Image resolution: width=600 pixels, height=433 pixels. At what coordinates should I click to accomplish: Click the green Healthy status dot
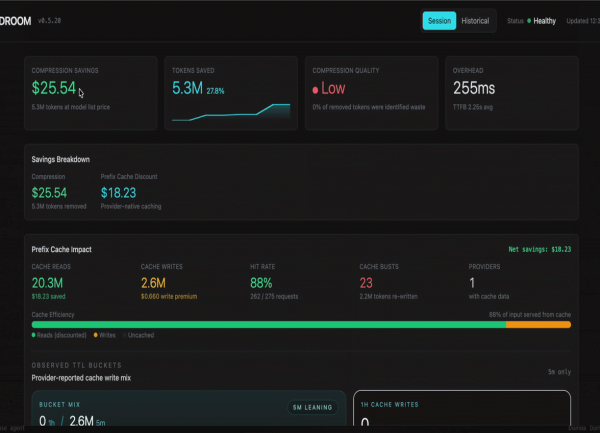(x=529, y=21)
